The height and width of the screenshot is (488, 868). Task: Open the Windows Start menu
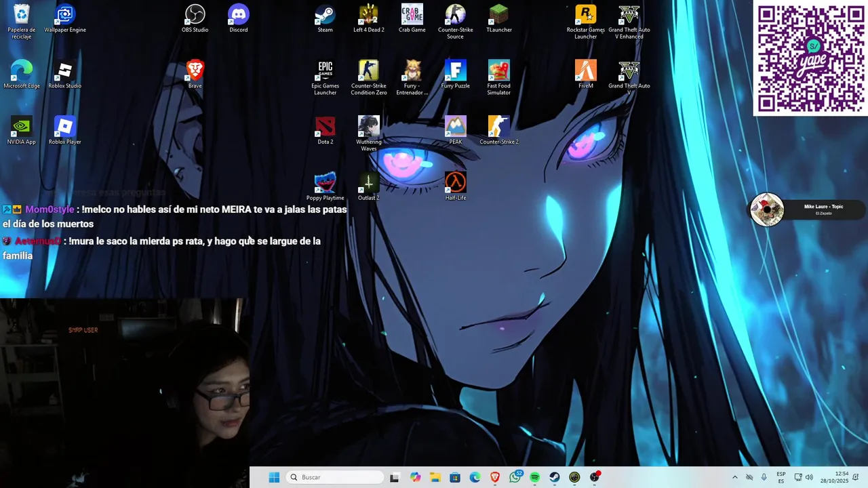(274, 477)
